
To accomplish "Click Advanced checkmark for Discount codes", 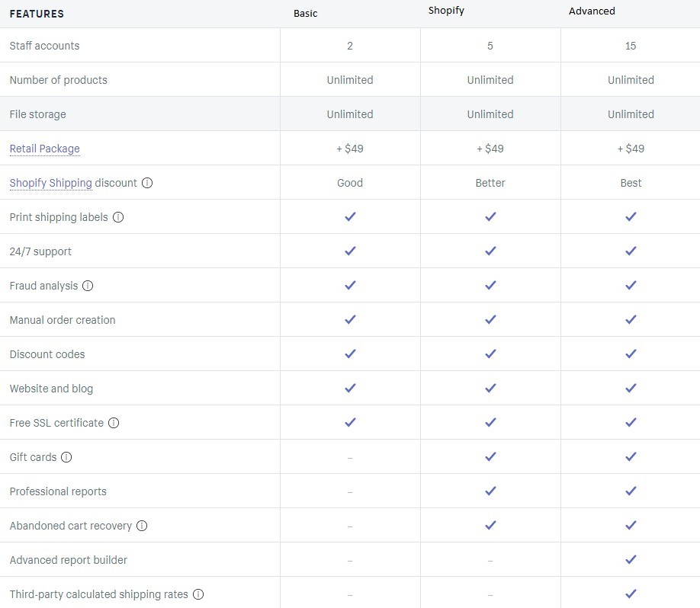I will click(631, 354).
